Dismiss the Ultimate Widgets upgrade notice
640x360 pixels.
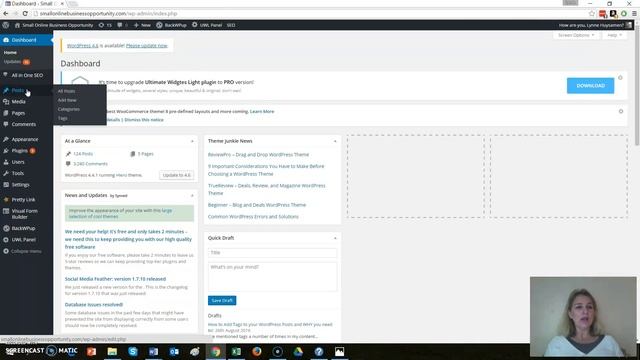[x=620, y=78]
